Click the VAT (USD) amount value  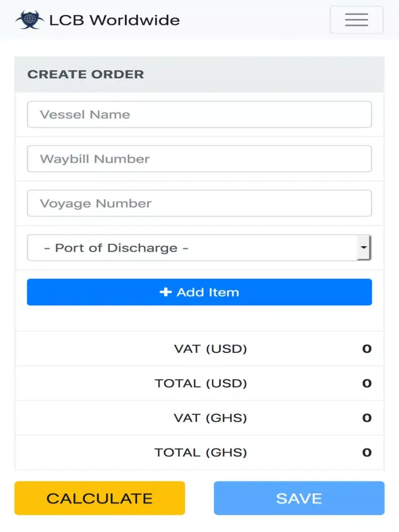(367, 349)
